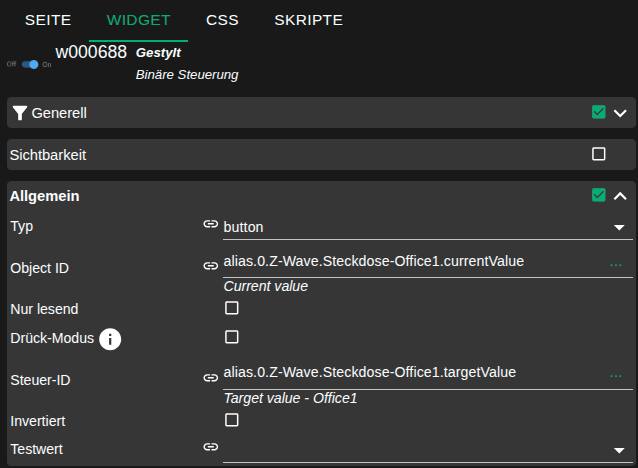This screenshot has width=638, height=468.
Task: Click the filter icon beside Generell
Action: coord(20,113)
